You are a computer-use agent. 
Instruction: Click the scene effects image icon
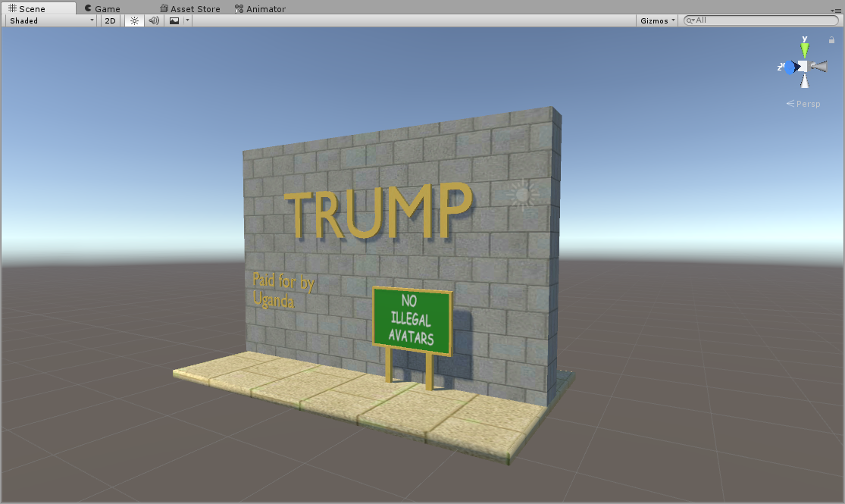pyautogui.click(x=174, y=20)
